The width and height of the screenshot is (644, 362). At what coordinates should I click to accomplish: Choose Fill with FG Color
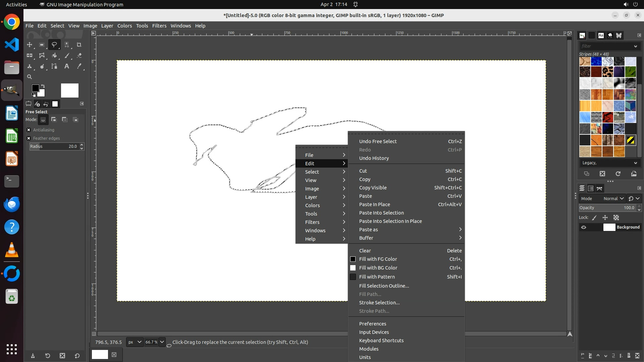378,259
